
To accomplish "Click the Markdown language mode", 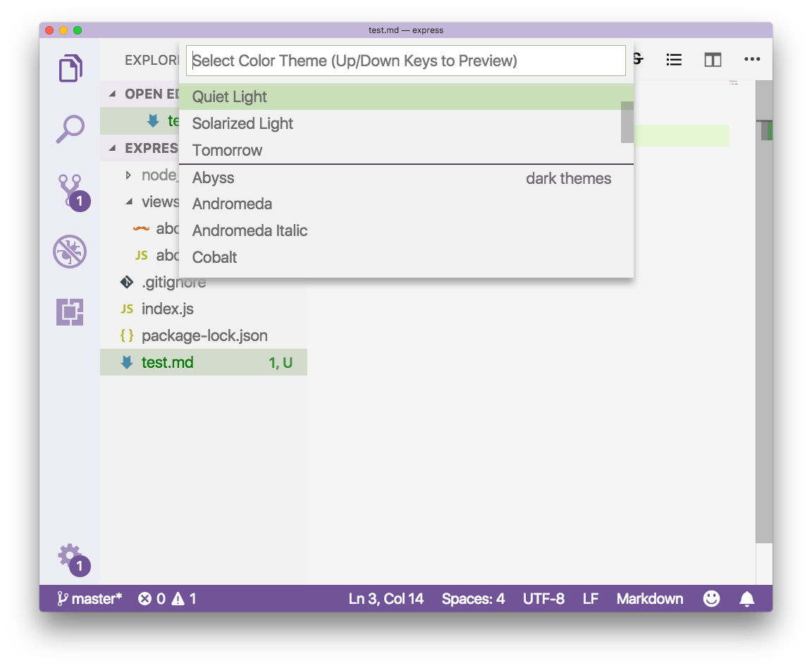I will (649, 599).
